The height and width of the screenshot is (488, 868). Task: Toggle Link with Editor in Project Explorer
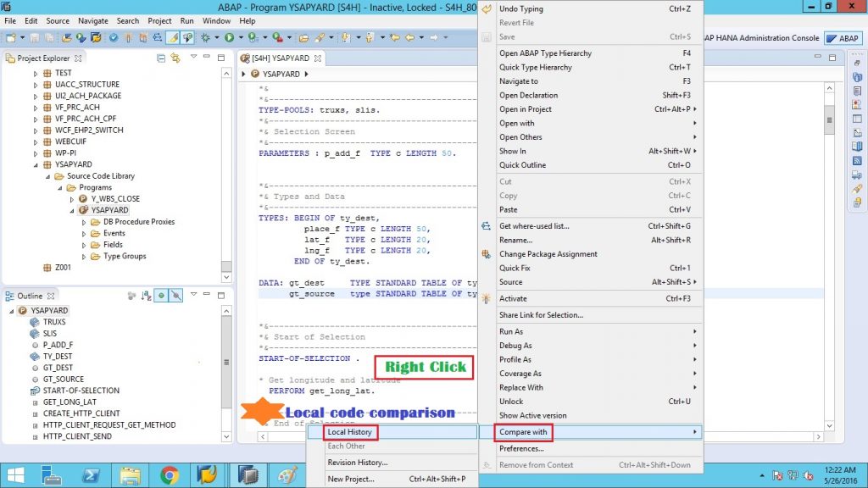[x=175, y=58]
